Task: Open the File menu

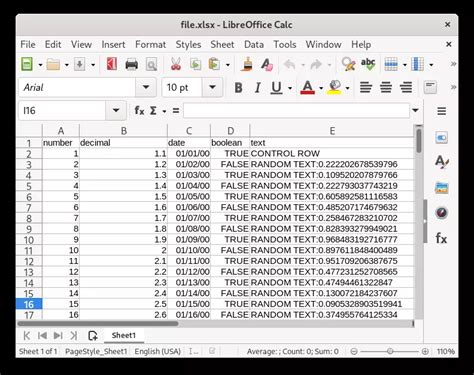Action: point(28,44)
